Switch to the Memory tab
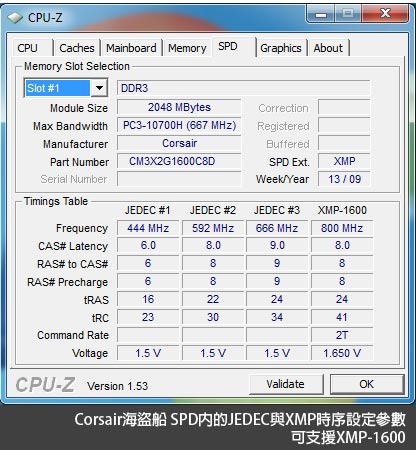Screen dimensions: 416x450 pos(187,48)
